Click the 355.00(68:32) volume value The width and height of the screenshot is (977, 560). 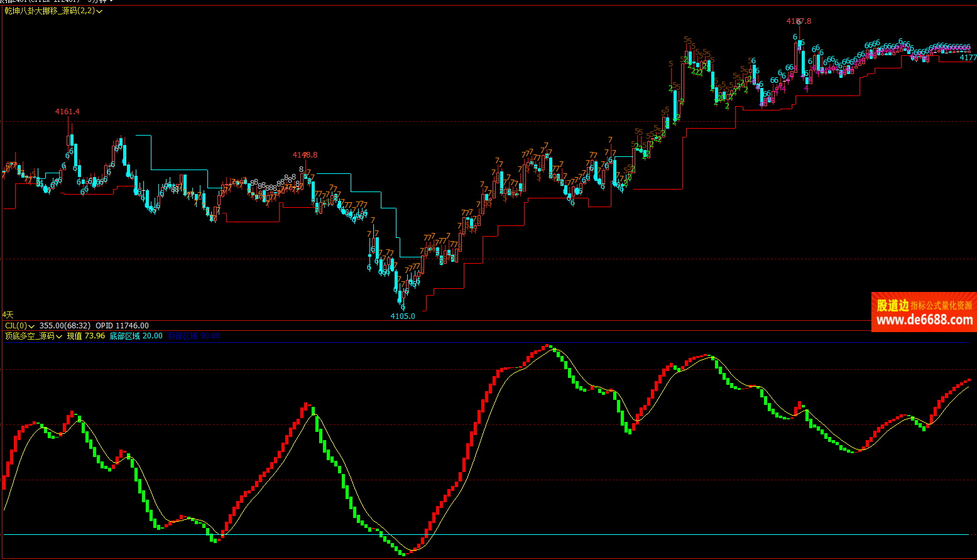pos(65,326)
